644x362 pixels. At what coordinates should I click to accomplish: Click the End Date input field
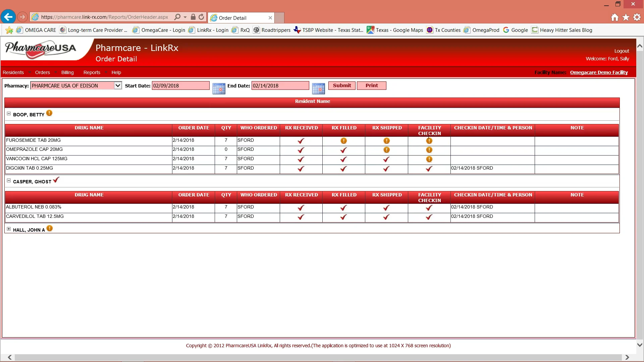[280, 85]
